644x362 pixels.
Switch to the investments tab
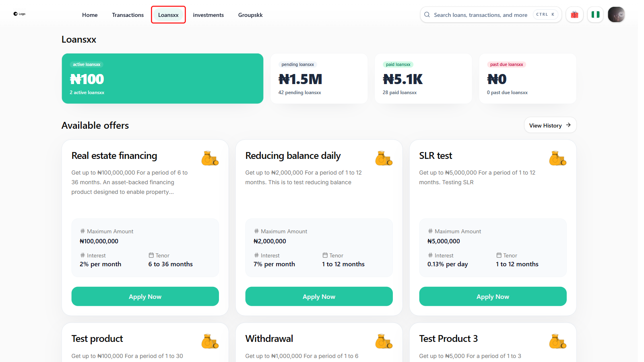click(x=208, y=15)
